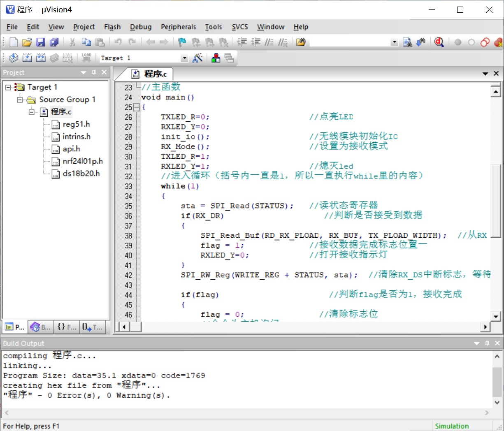The width and height of the screenshot is (504, 431).
Task: Close the 程序.c editor tab with X
Action: (x=496, y=74)
